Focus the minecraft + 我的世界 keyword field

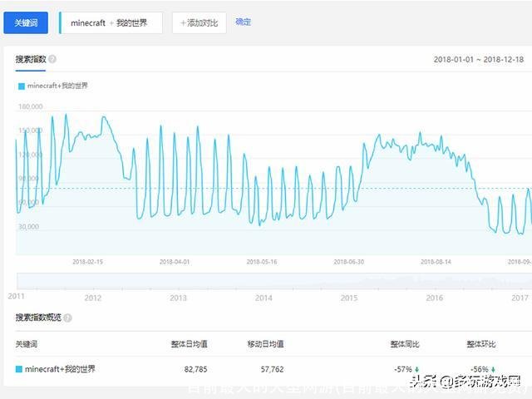112,23
